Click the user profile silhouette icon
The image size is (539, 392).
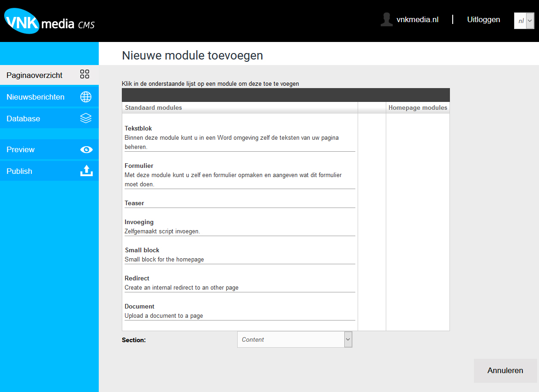[386, 19]
